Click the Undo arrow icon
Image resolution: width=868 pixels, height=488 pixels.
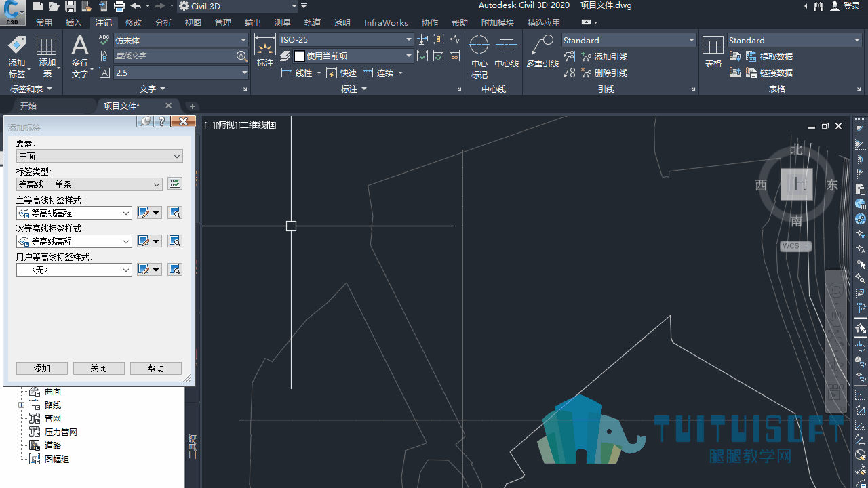pyautogui.click(x=136, y=6)
